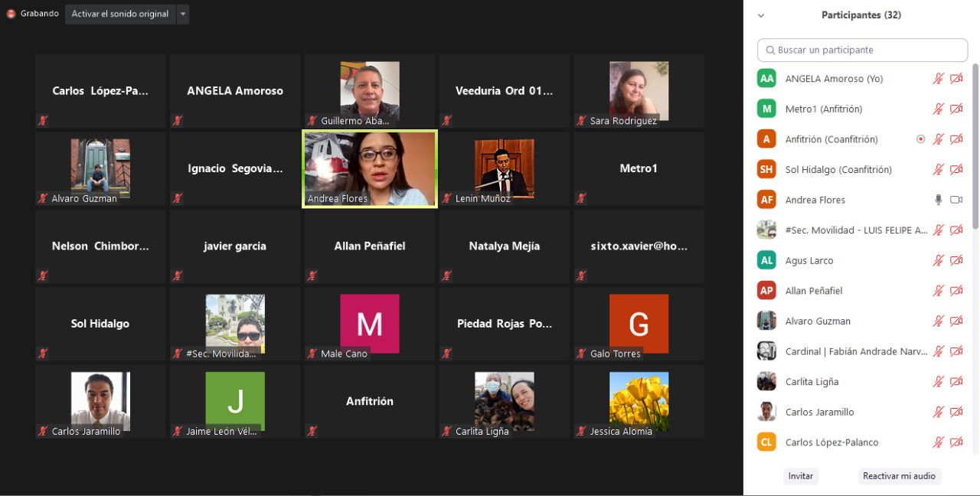Select the javier garcia video tile

pos(235,246)
